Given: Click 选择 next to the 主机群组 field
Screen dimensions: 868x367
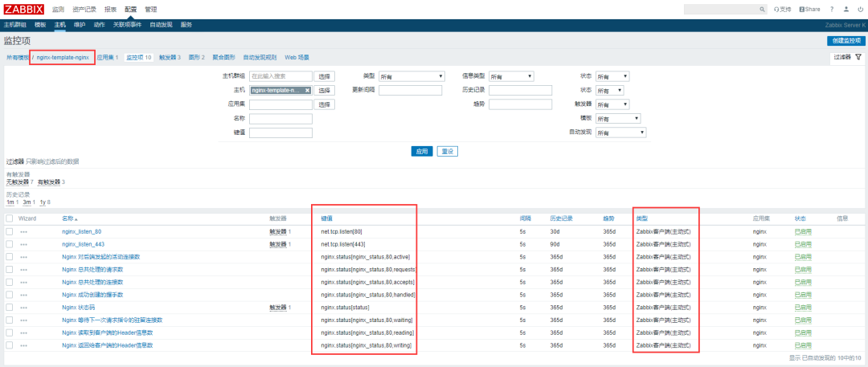Looking at the screenshot, I should [325, 76].
